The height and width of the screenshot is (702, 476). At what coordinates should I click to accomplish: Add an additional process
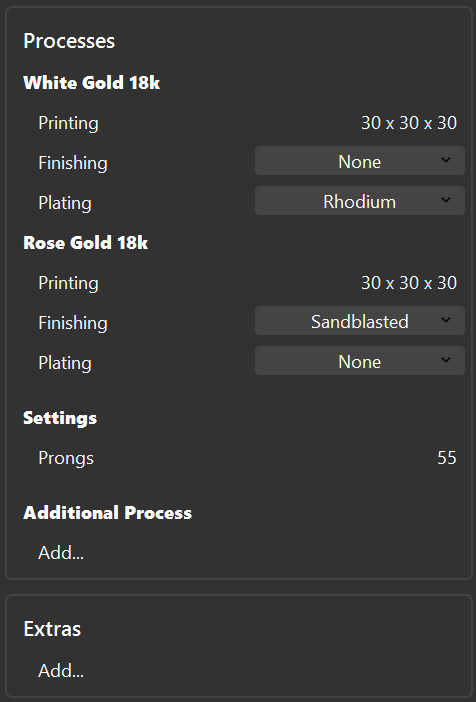click(x=61, y=552)
